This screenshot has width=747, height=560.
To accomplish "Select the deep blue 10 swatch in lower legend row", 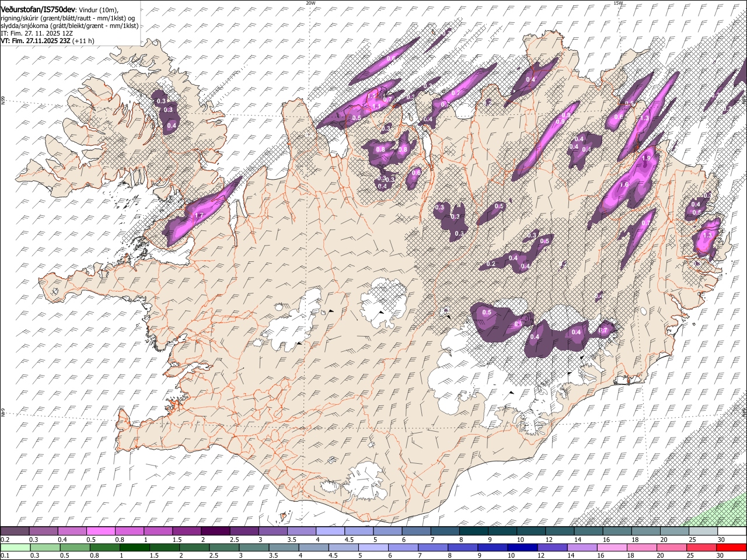I will 522,548.
